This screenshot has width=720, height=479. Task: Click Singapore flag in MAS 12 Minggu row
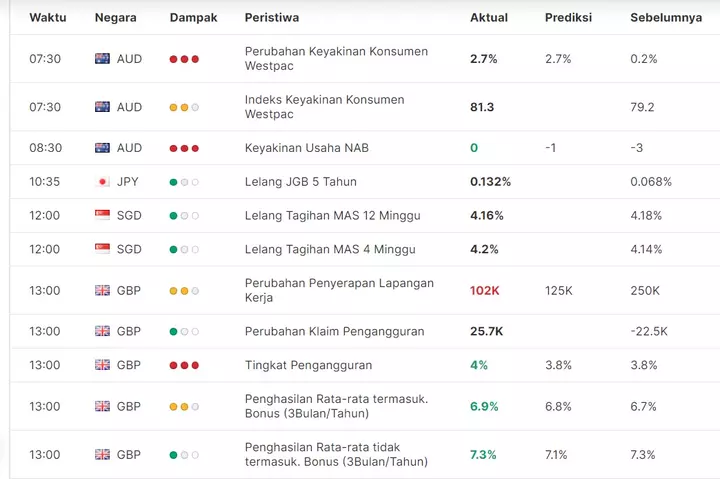(102, 215)
